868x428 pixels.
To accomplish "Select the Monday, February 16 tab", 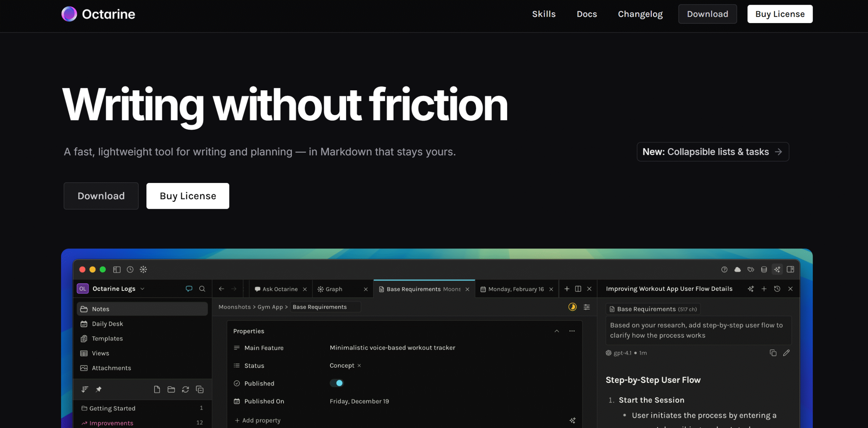I will tap(516, 289).
